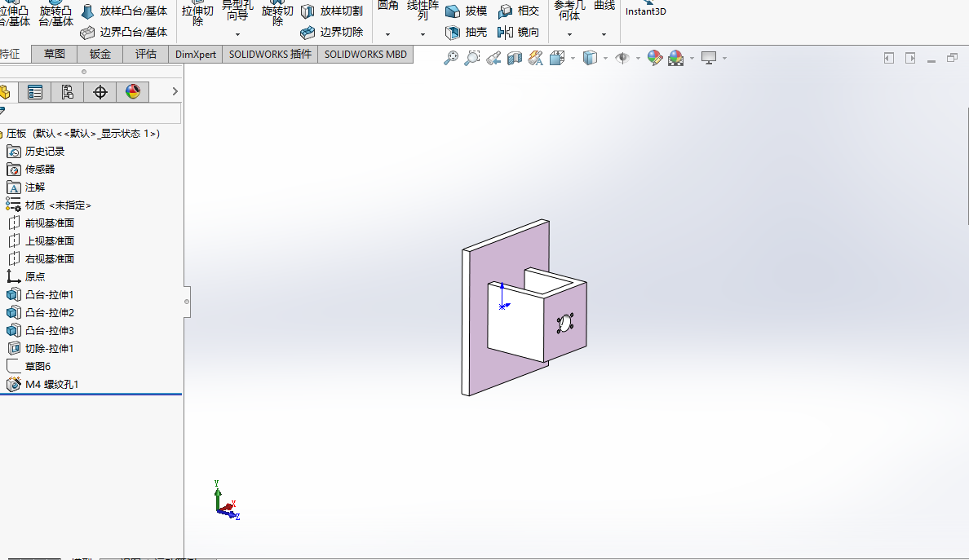This screenshot has height=560, width=969.
Task: Click the Zoom to Area icon
Action: (x=472, y=58)
